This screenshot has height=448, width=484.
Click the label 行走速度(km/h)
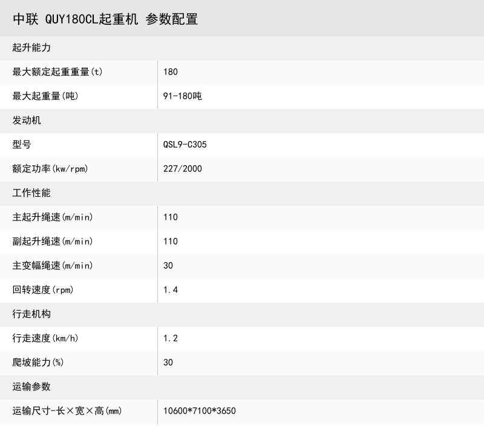45,338
